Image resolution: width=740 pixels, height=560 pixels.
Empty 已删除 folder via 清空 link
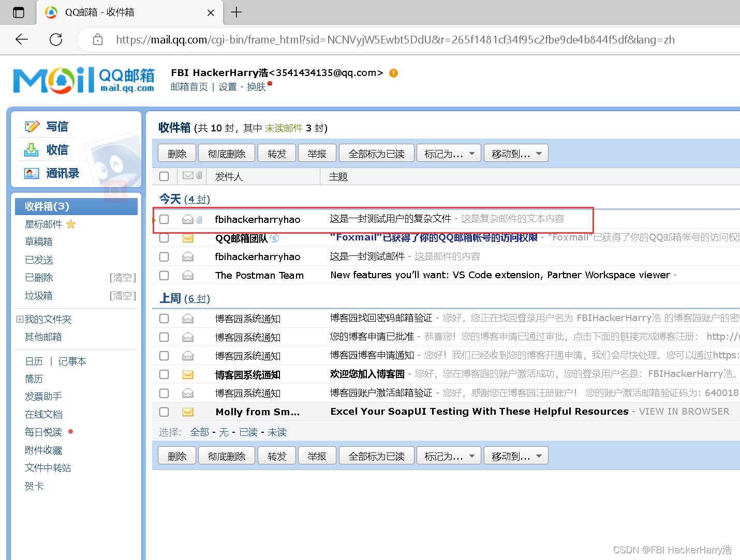coord(123,278)
